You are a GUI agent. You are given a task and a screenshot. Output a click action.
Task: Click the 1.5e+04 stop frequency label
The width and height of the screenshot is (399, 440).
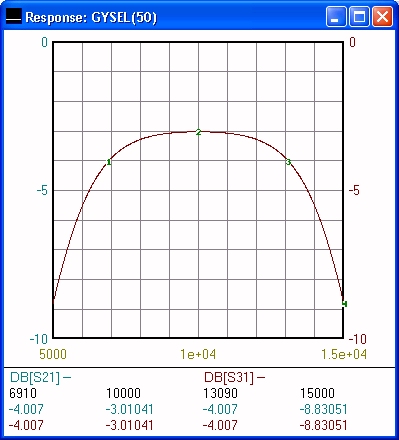click(344, 354)
